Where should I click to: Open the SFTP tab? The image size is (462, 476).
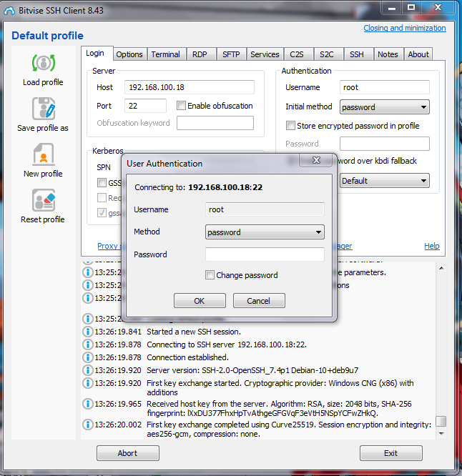pyautogui.click(x=231, y=54)
